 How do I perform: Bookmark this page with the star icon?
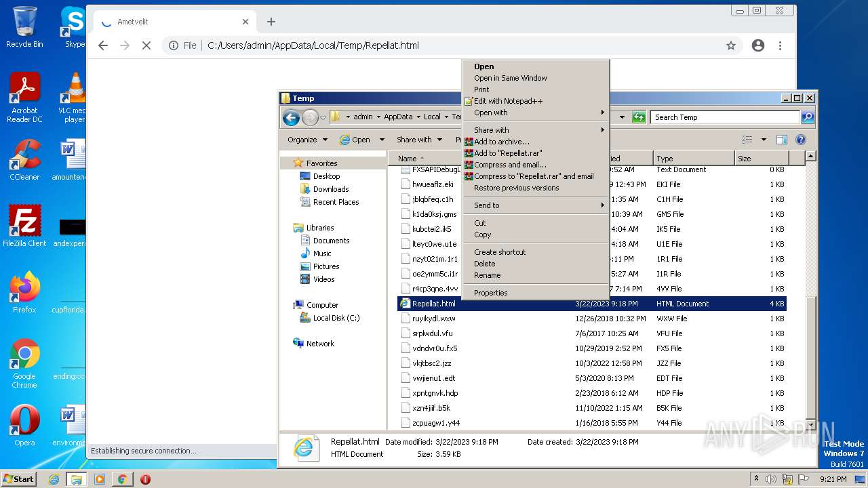click(731, 45)
